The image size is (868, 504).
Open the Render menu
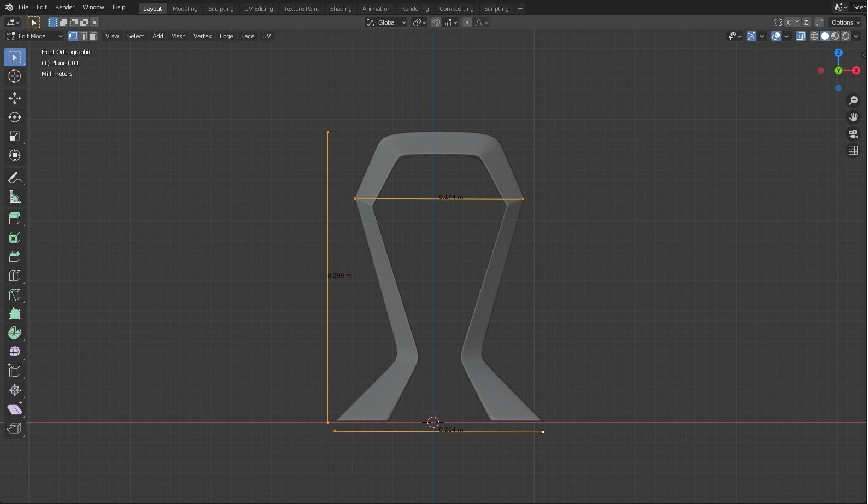point(64,7)
